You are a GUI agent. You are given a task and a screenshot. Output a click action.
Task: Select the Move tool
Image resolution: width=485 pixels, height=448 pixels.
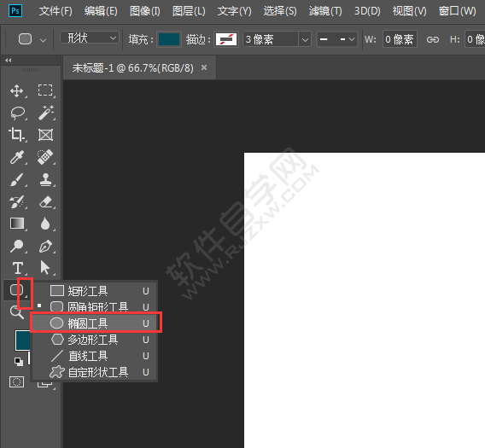click(x=17, y=91)
